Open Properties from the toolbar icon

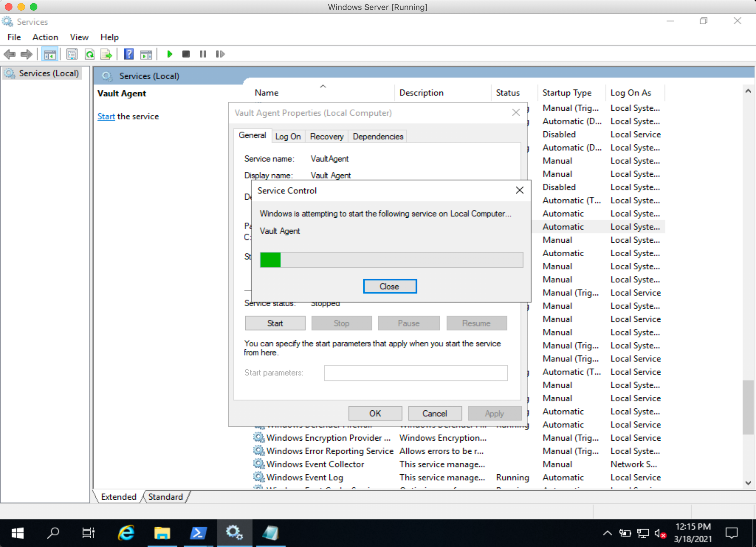[72, 54]
